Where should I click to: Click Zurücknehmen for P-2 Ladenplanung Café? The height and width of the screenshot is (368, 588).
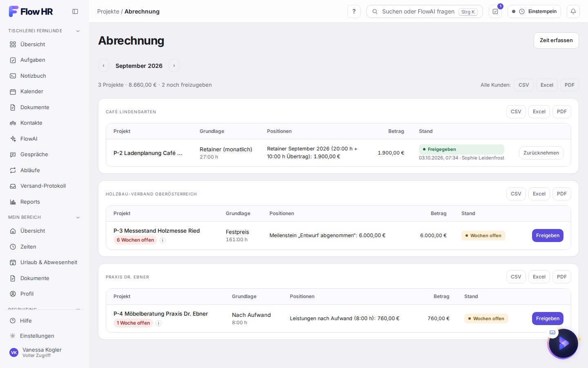[541, 153]
